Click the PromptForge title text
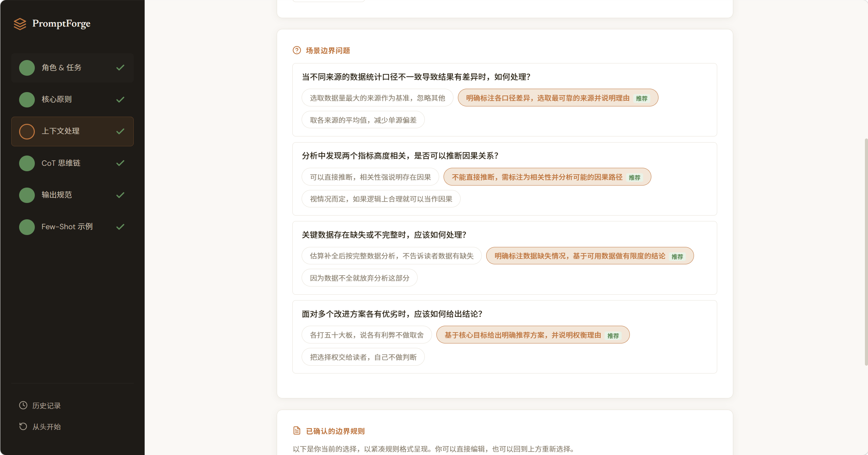The height and width of the screenshot is (455, 868). pyautogui.click(x=61, y=24)
